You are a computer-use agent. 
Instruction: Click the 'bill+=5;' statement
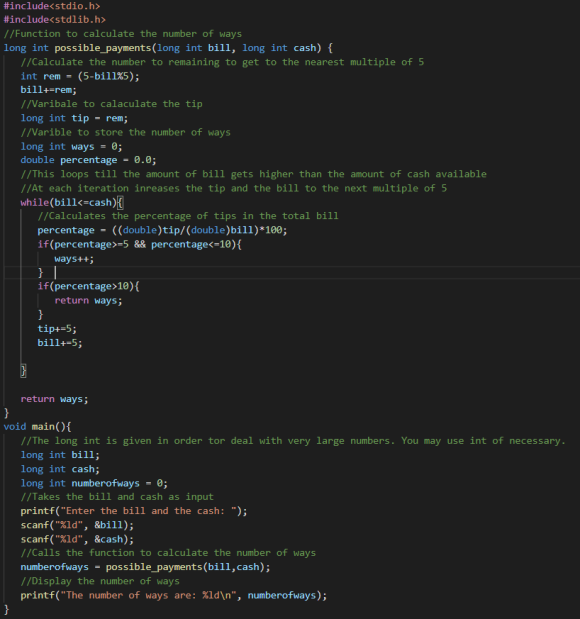(x=60, y=343)
